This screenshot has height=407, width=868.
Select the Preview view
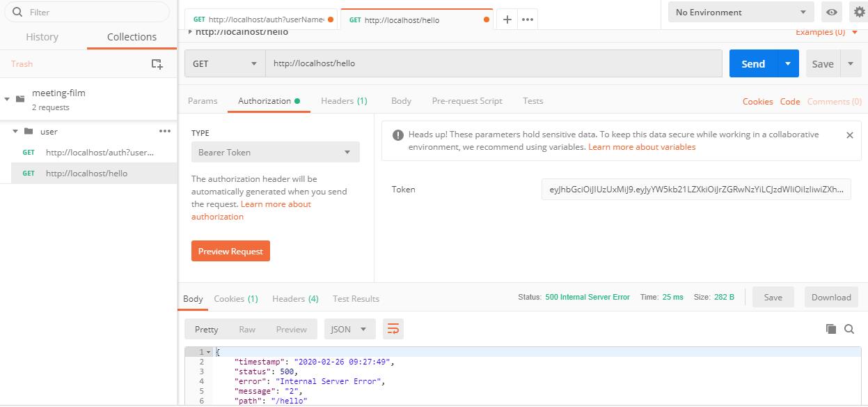point(291,329)
